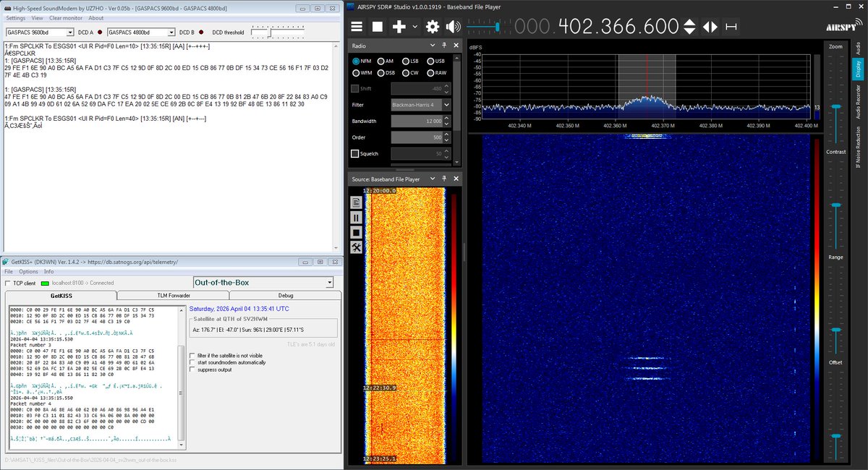Open GASPACS 9600bd modem dropdown

point(69,33)
